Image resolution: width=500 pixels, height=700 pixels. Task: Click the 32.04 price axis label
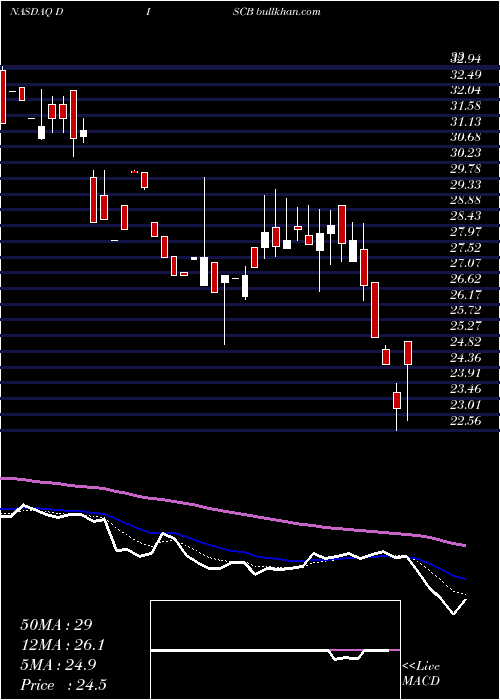[x=466, y=90]
